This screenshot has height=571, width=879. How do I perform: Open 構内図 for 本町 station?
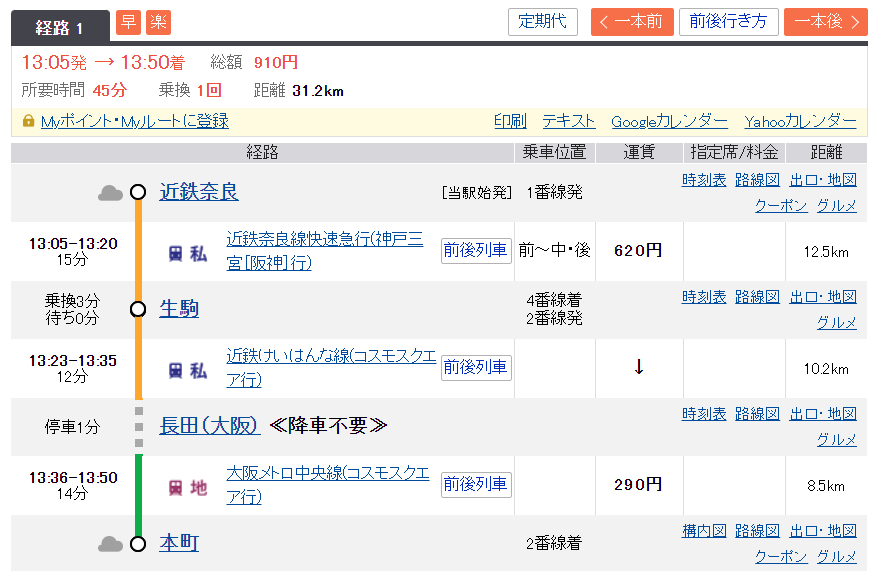(704, 531)
